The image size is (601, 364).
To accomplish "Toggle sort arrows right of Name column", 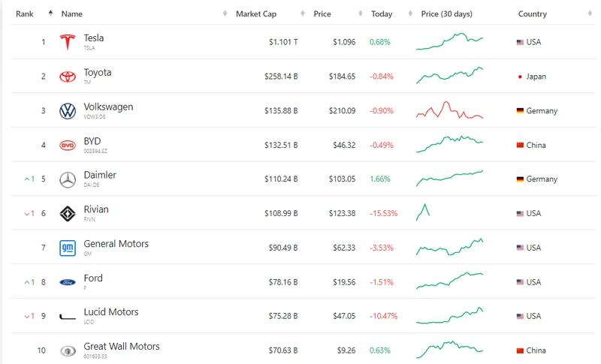I will point(225,14).
